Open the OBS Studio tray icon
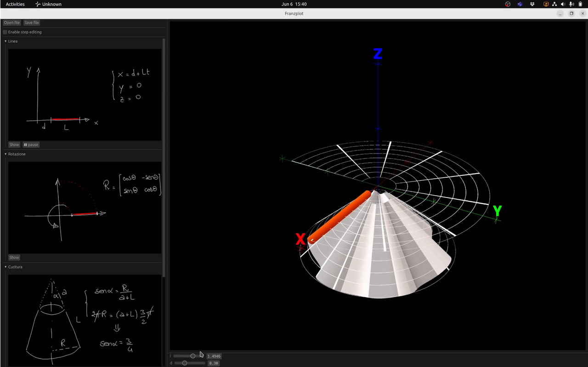The width and height of the screenshot is (588, 367). (x=508, y=4)
